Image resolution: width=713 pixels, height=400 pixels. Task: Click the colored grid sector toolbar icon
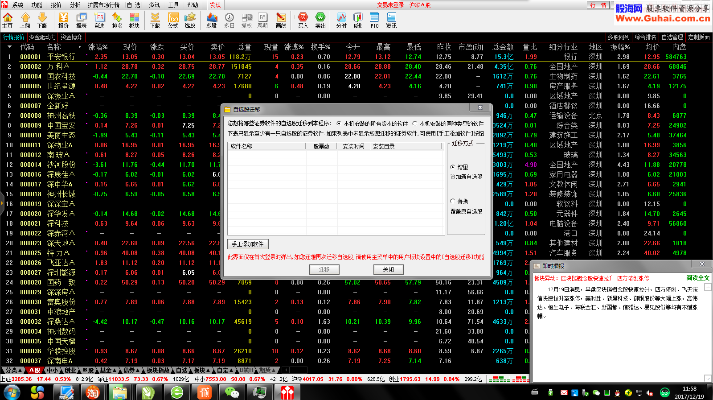[x=134, y=20]
